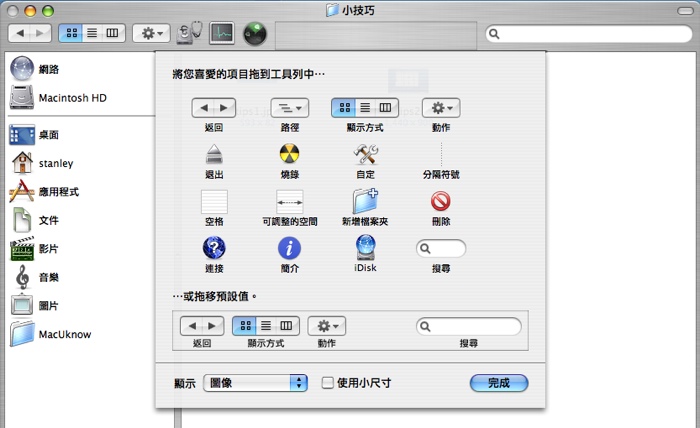Screen dimensions: 700x428
Task: Enable the 使用小尺寸 checkbox
Action: click(327, 383)
